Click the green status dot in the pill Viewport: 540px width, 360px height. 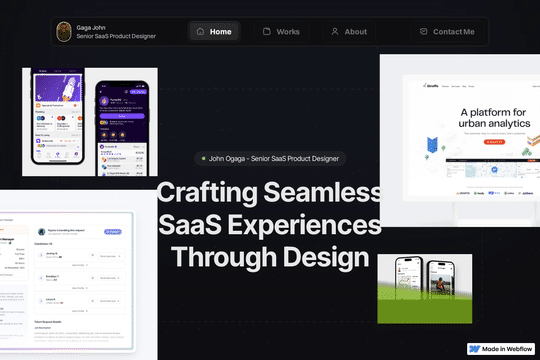[x=204, y=158]
